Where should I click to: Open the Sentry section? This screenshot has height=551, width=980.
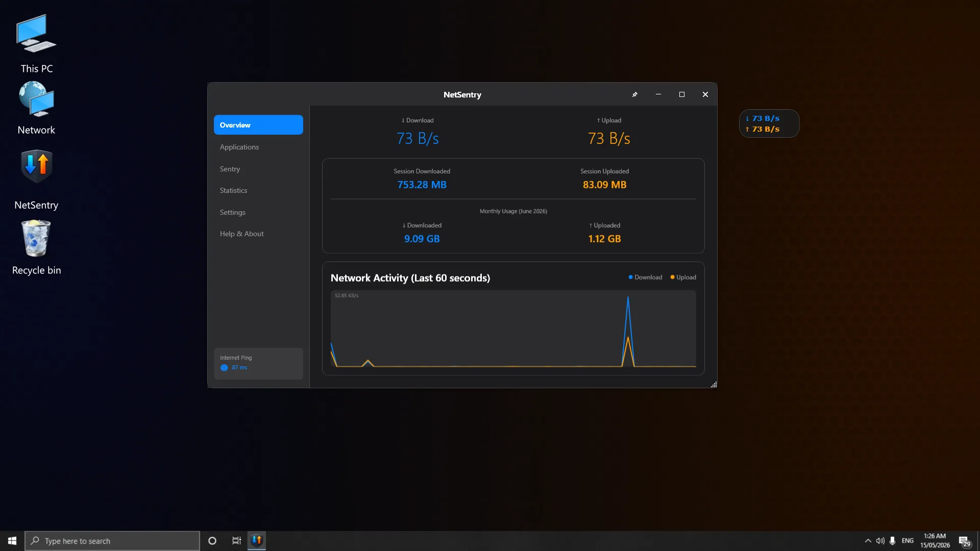(258, 169)
